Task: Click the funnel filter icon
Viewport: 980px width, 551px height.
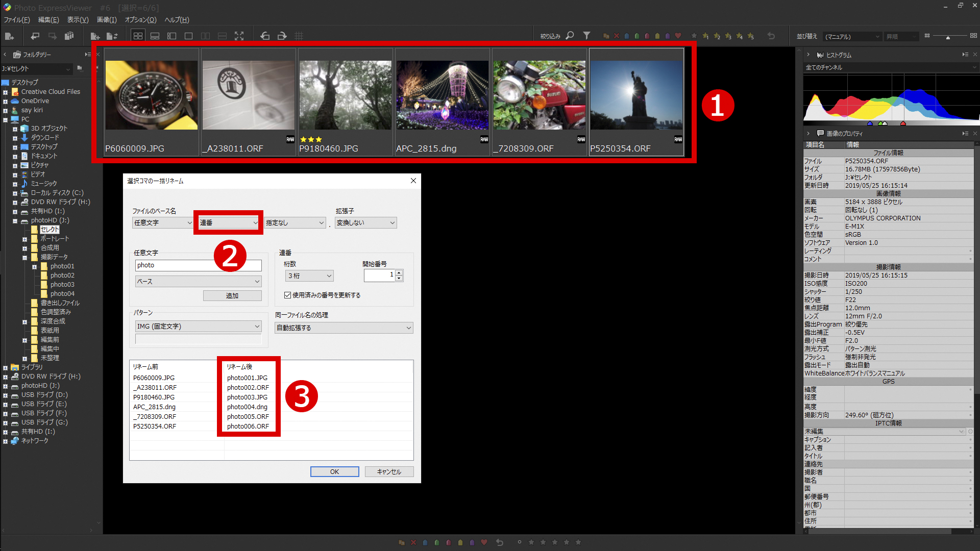Action: coord(587,36)
